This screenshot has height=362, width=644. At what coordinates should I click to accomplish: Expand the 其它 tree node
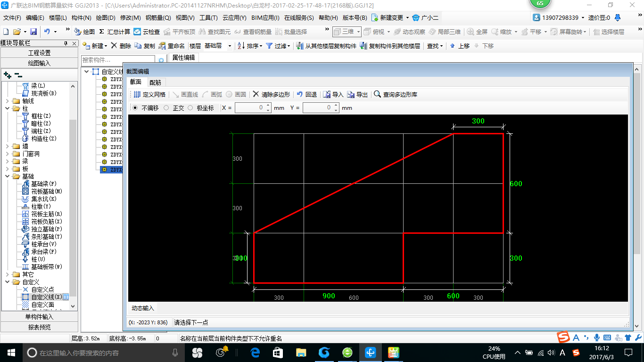click(8, 274)
